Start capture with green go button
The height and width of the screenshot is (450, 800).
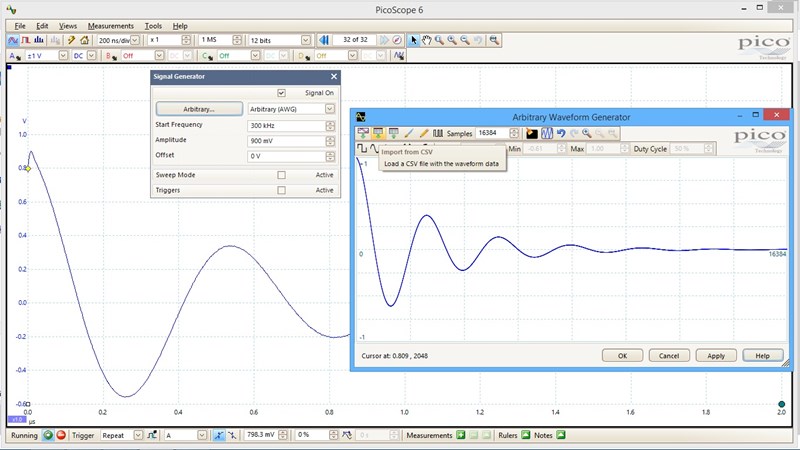[x=48, y=435]
